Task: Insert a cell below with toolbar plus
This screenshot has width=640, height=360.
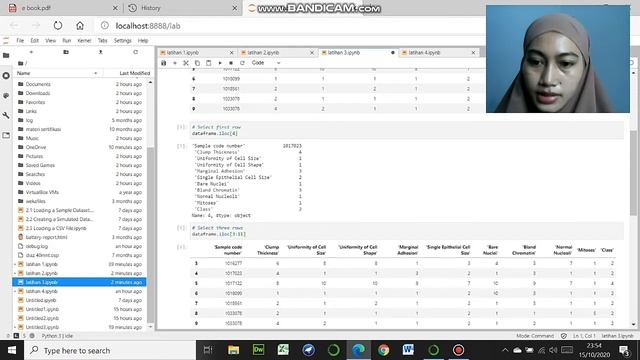Action: coord(175,63)
